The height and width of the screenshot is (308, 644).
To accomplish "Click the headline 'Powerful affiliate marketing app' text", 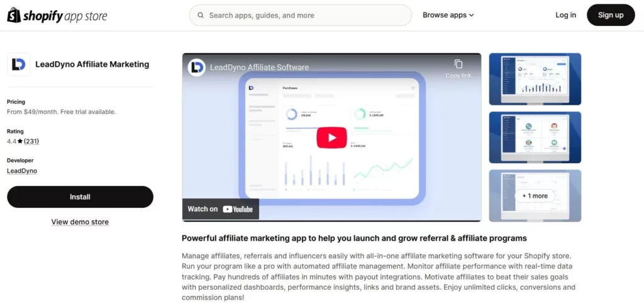I will coord(354,238).
